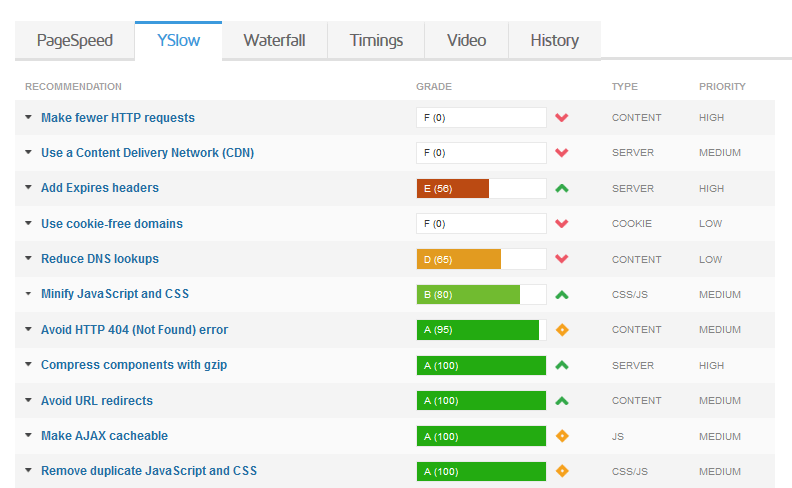
Task: Open Make fewer HTTP requests recommendation
Action: [118, 118]
